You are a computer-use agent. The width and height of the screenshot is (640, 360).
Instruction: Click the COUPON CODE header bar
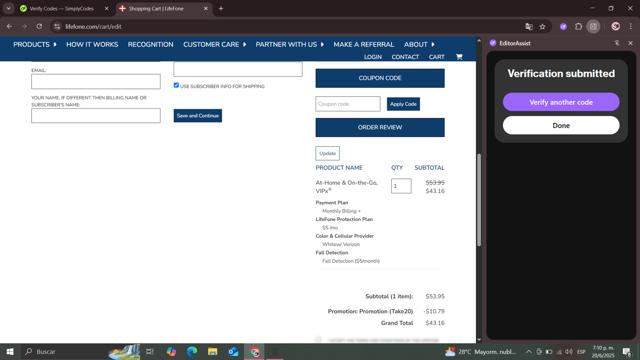tap(380, 78)
